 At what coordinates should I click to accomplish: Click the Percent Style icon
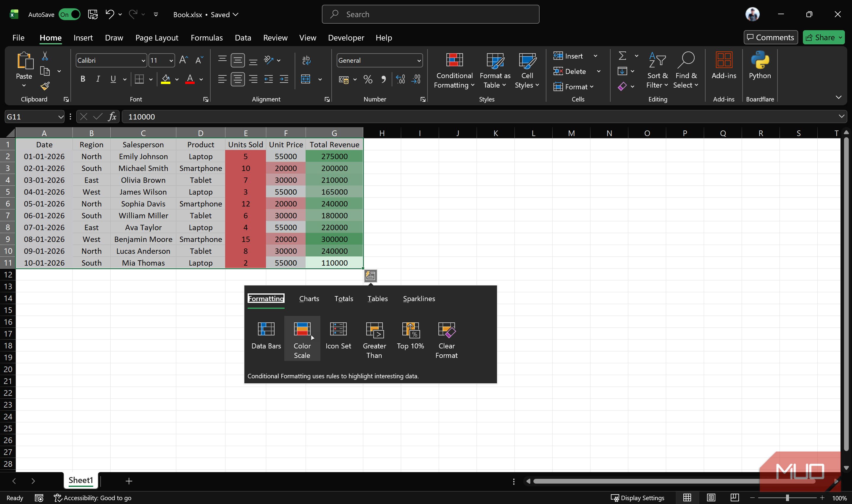click(368, 80)
